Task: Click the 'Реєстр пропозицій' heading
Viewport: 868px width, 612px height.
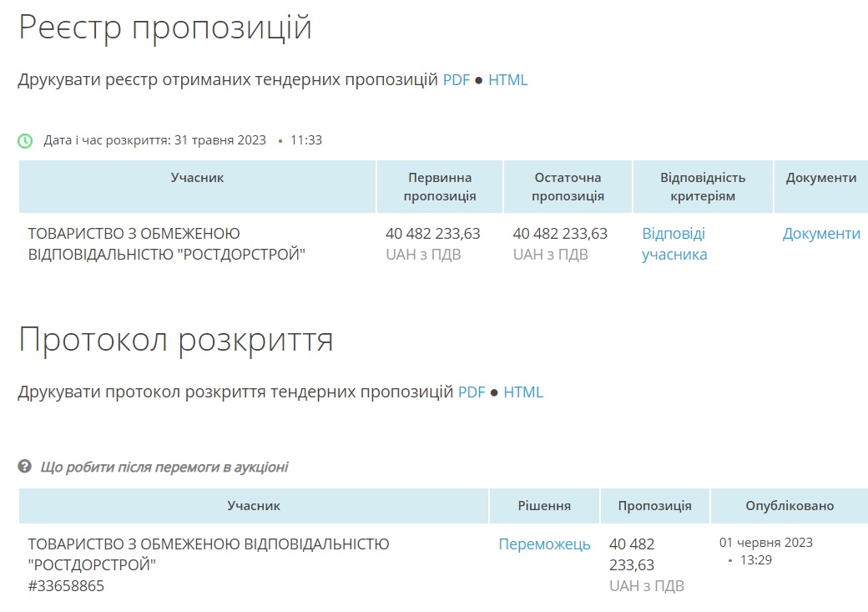Action: (x=165, y=28)
